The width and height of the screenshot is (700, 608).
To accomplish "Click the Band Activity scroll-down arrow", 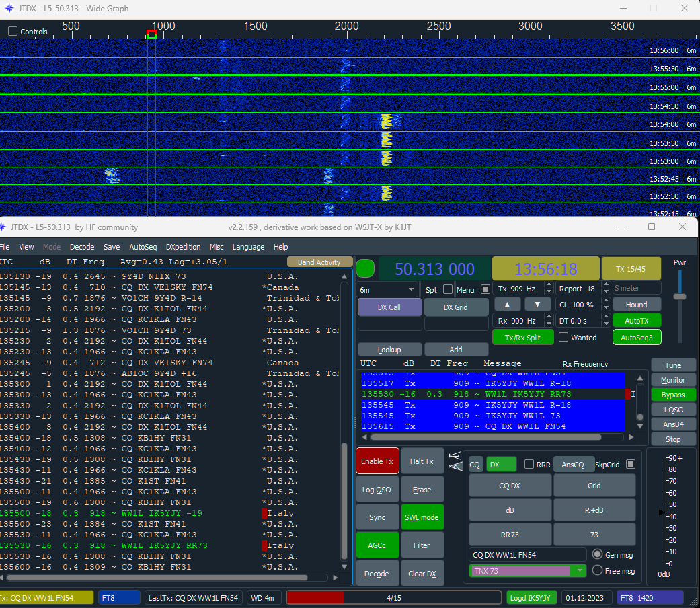I will tap(344, 567).
